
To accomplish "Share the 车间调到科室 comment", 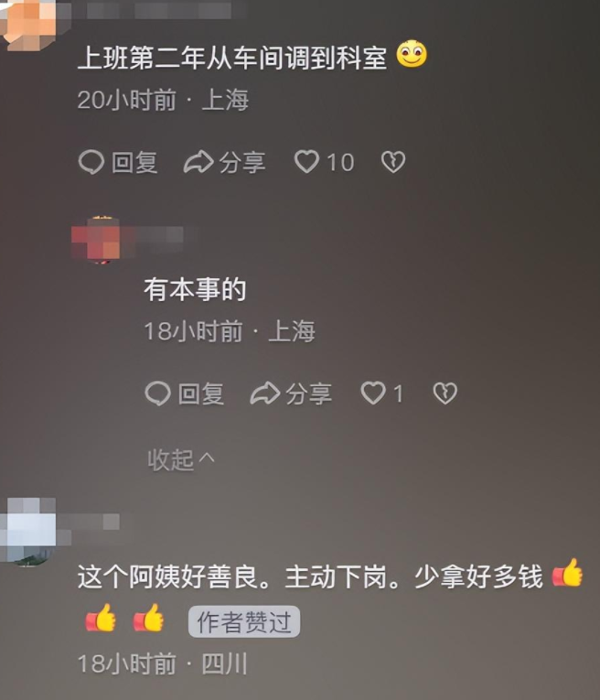I will [224, 162].
